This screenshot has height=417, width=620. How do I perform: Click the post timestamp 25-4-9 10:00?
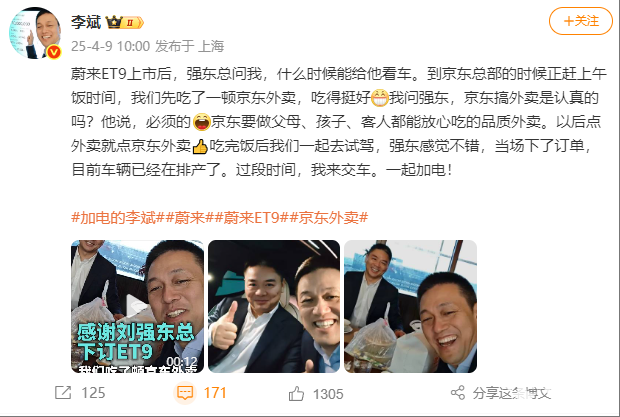pyautogui.click(x=111, y=46)
